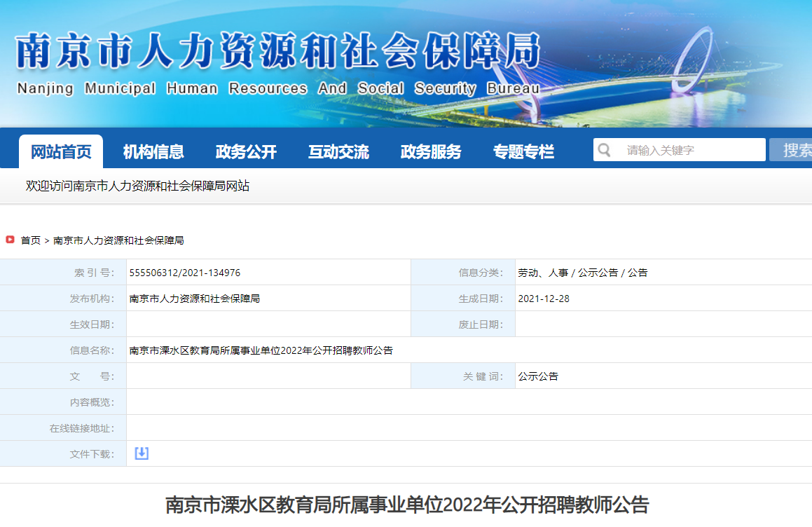The height and width of the screenshot is (527, 812).
Task: Focus the 请输入关键字 search field
Action: 680,150
